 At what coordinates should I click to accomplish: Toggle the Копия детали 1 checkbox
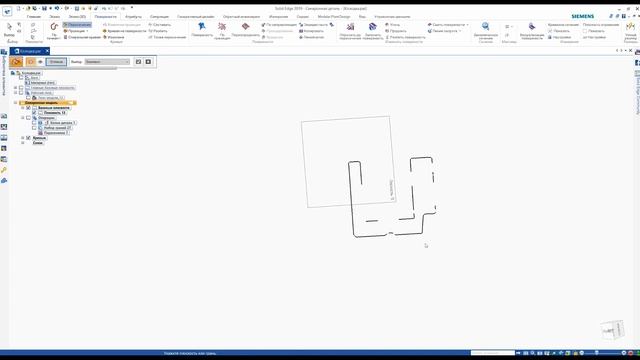34,122
